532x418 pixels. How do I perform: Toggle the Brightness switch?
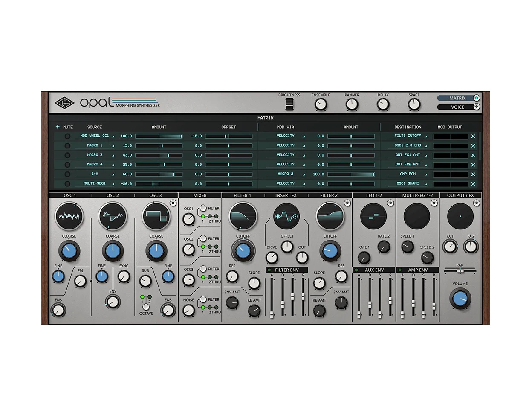click(x=289, y=104)
